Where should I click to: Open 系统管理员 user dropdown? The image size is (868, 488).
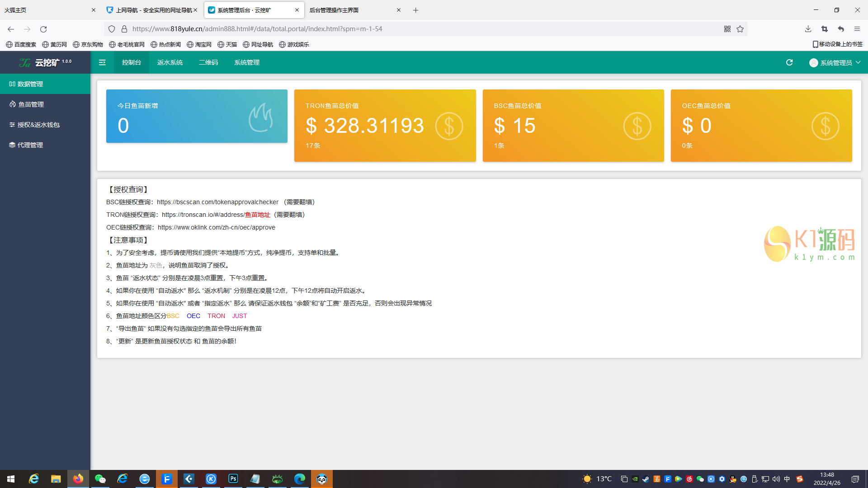pos(835,63)
